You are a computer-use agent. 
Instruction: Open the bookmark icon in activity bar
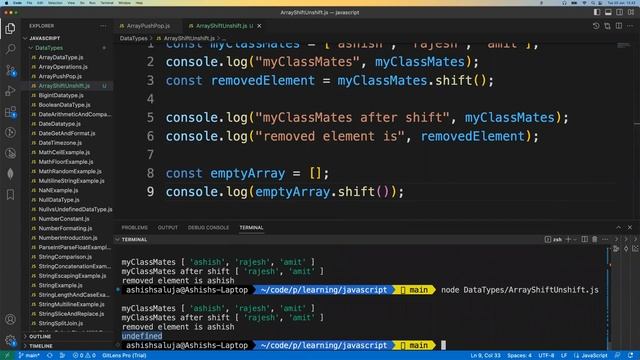point(10,194)
